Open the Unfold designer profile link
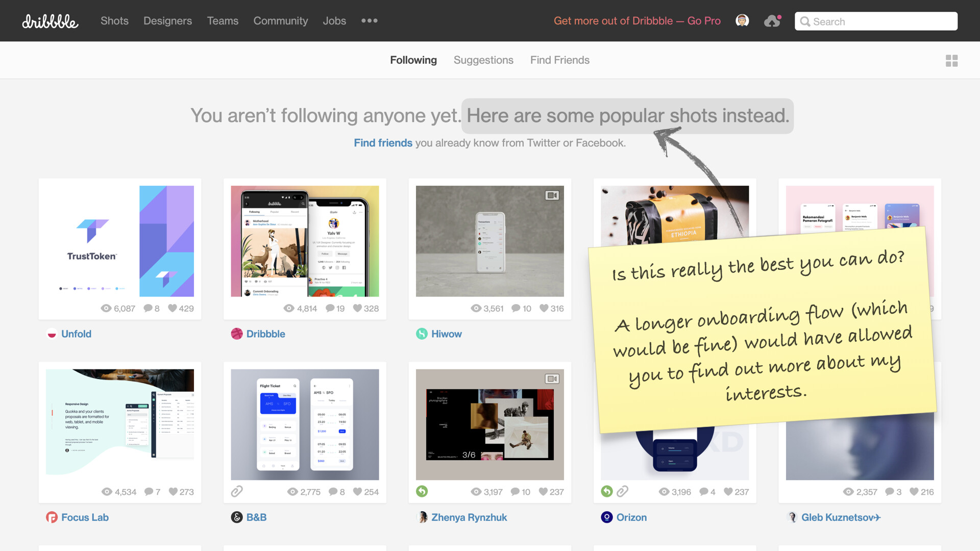The height and width of the screenshot is (551, 980). 76,334
